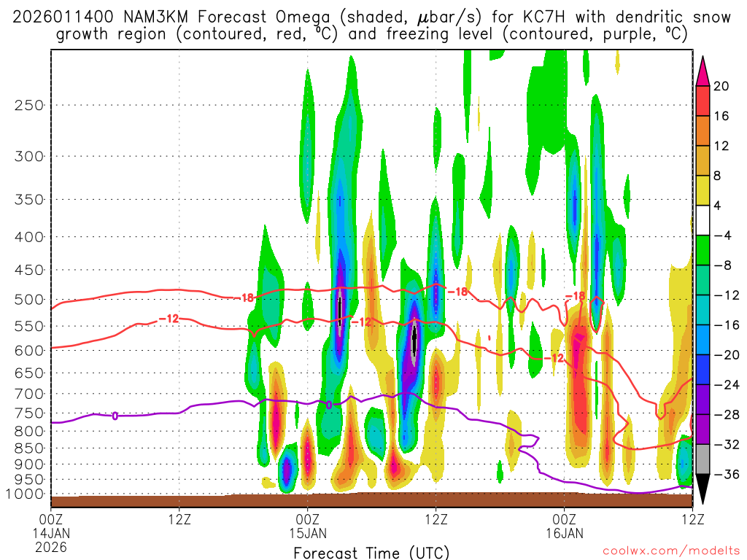Click the 300 pressure level label
The image size is (747, 560).
29,156
